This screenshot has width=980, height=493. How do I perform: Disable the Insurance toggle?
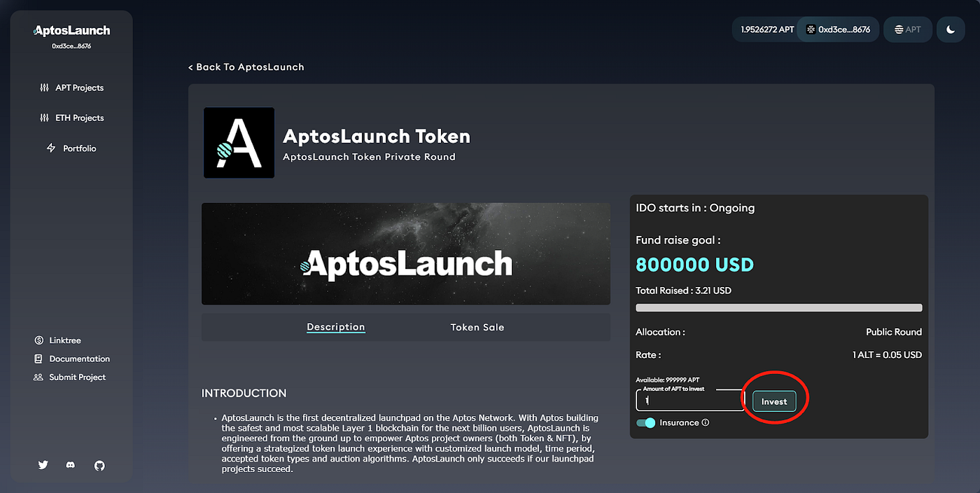click(645, 422)
